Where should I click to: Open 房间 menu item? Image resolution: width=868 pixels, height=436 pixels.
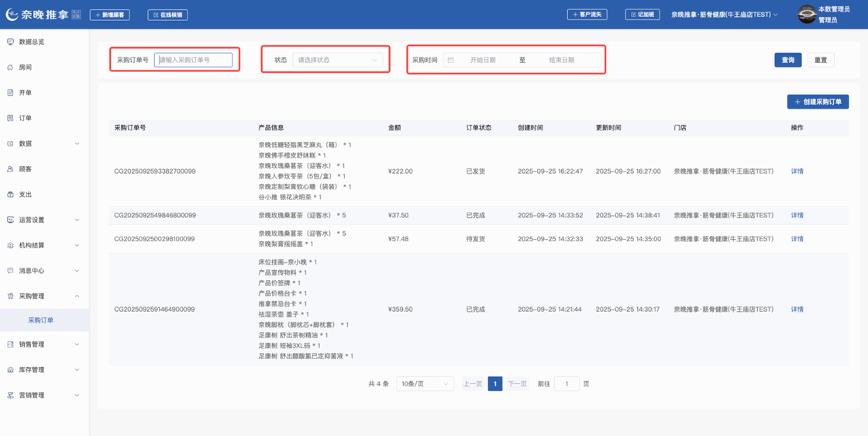[44, 67]
